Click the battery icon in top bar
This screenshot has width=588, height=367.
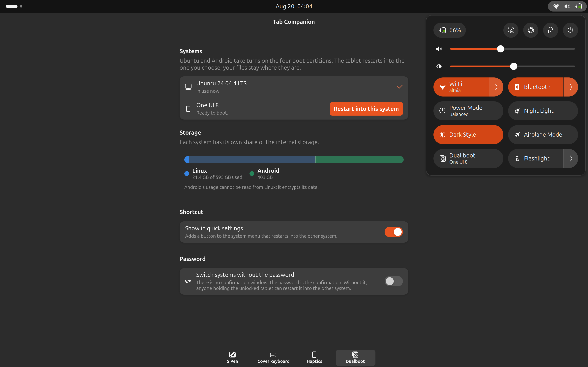point(578,6)
